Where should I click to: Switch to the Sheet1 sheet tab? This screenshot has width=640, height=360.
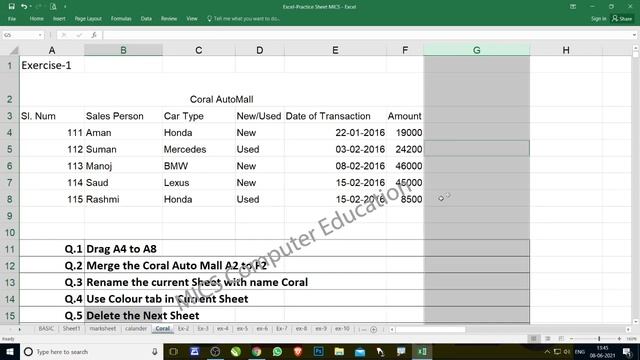(71, 329)
